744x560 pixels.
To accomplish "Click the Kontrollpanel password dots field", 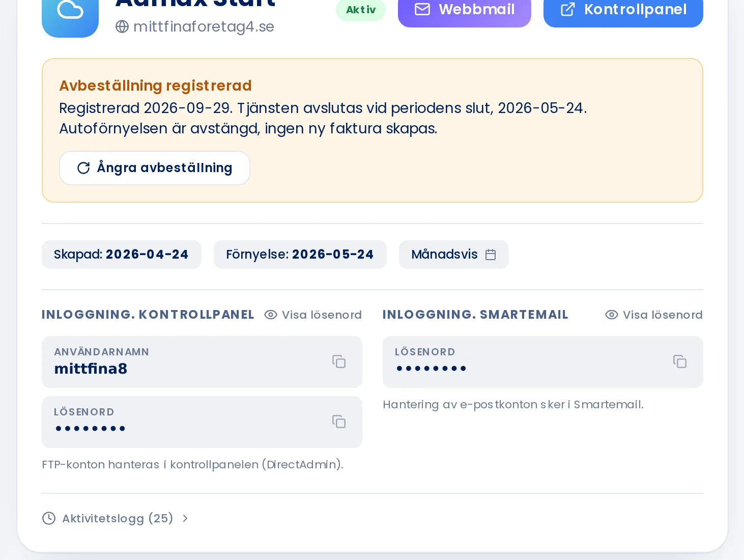I will pos(202,422).
